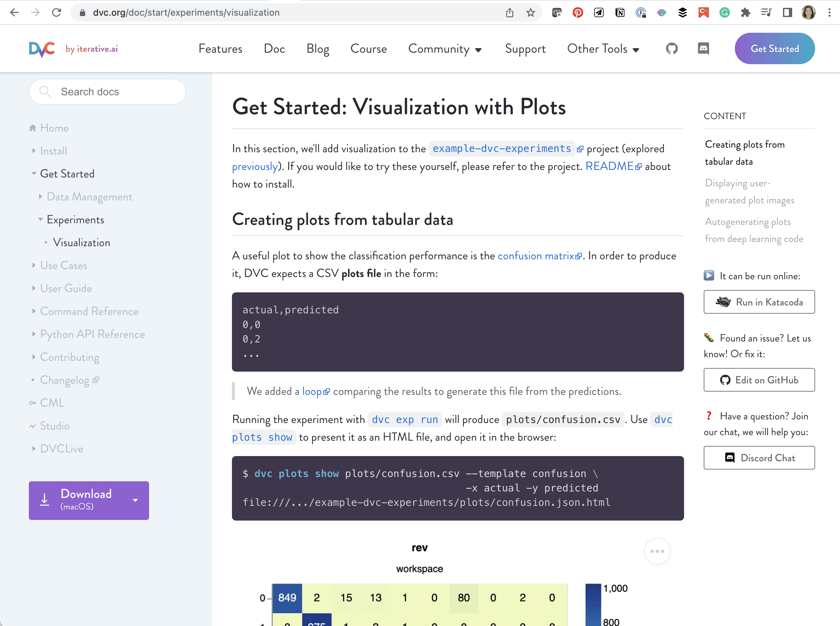The width and height of the screenshot is (840, 626).
Task: Click the DVC logo
Action: pos(42,49)
